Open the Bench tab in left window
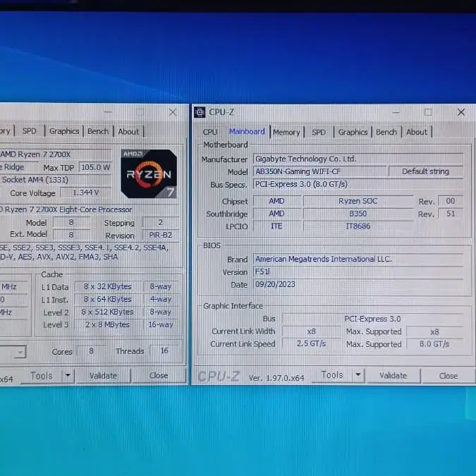The width and height of the screenshot is (476, 476). (98, 131)
